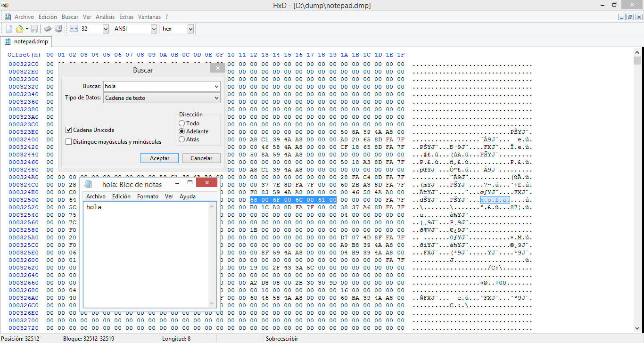
Task: Open the Análisis menu
Action: (x=105, y=17)
